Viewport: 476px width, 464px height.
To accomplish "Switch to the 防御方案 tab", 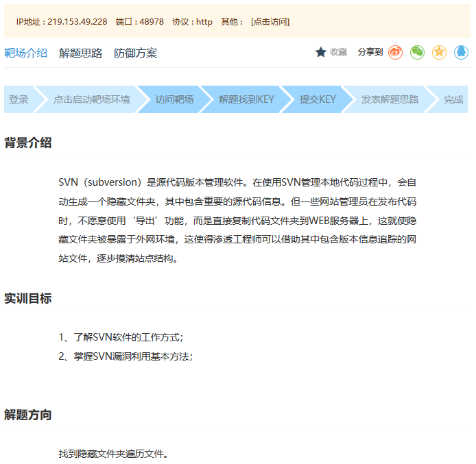I will [x=136, y=53].
